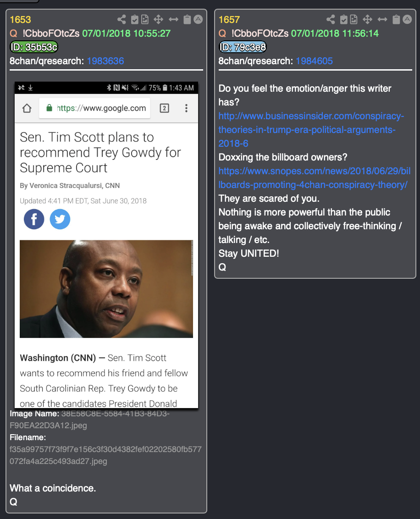Open the snopes.com billboards article link
This screenshot has width=420, height=519.
click(315, 178)
